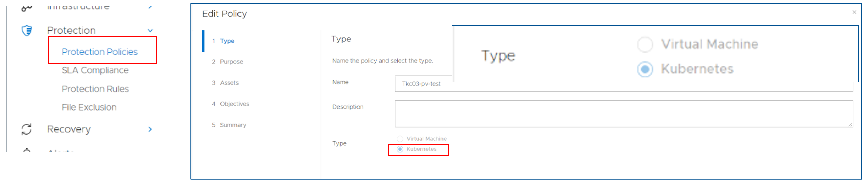Go to step 4 Objectives
Image resolution: width=868 pixels, height=186 pixels.
point(230,104)
